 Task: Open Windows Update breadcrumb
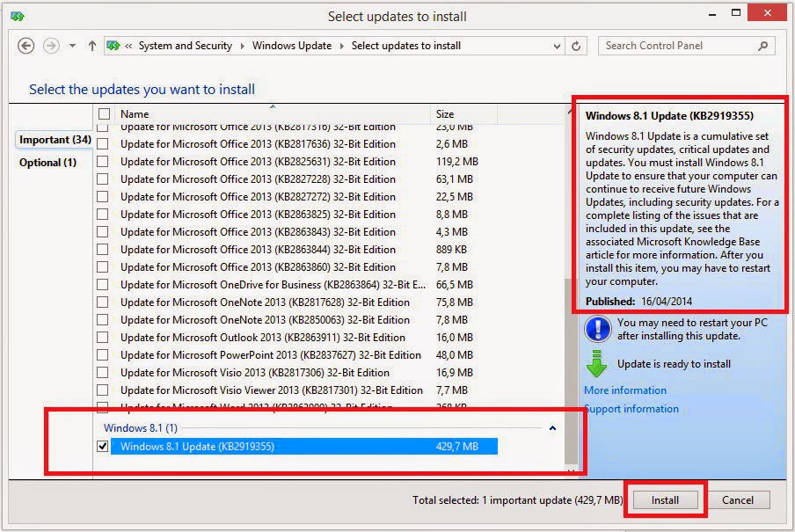292,46
